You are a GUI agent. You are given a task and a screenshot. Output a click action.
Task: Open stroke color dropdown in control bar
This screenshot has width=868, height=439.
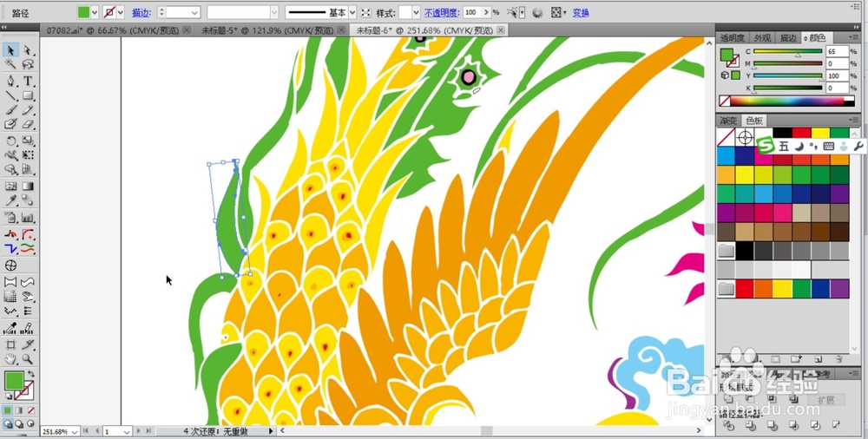click(120, 12)
